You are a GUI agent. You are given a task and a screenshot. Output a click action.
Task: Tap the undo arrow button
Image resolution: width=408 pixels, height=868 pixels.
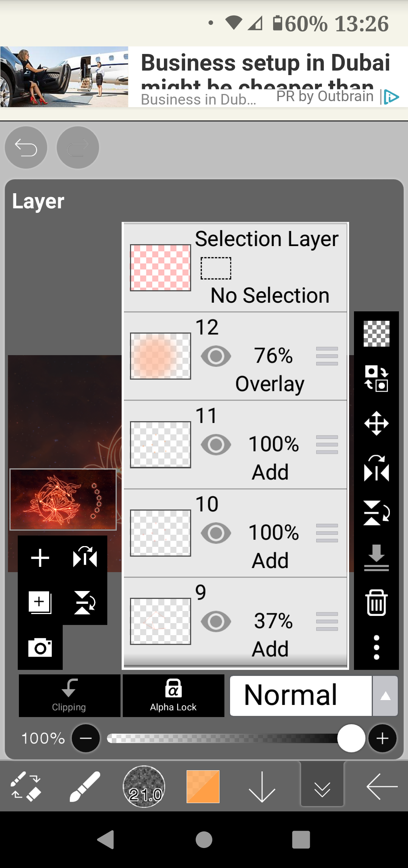click(x=26, y=148)
